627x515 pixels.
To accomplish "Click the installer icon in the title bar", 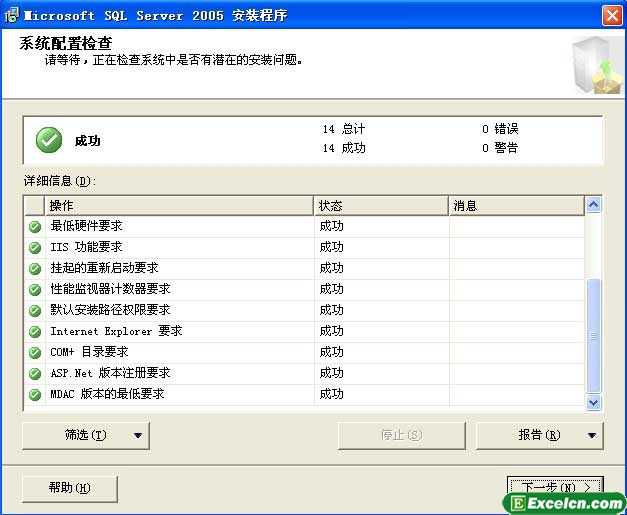I will (12, 15).
